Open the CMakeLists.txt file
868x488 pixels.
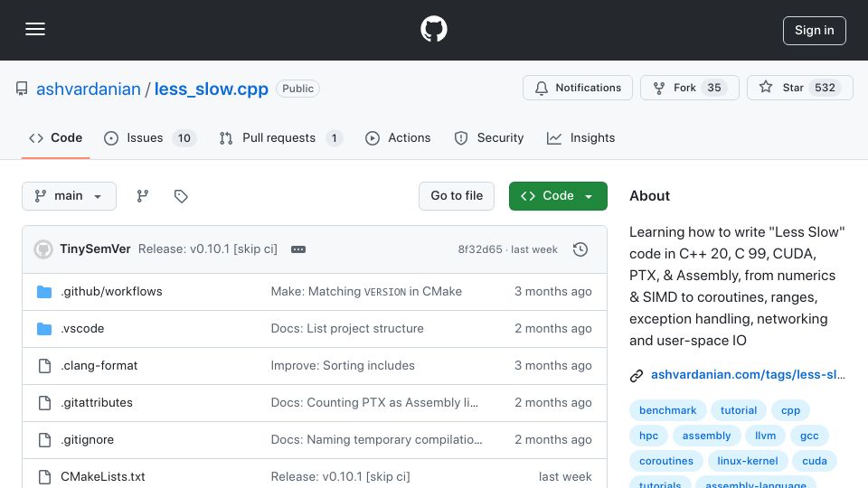pyautogui.click(x=103, y=477)
